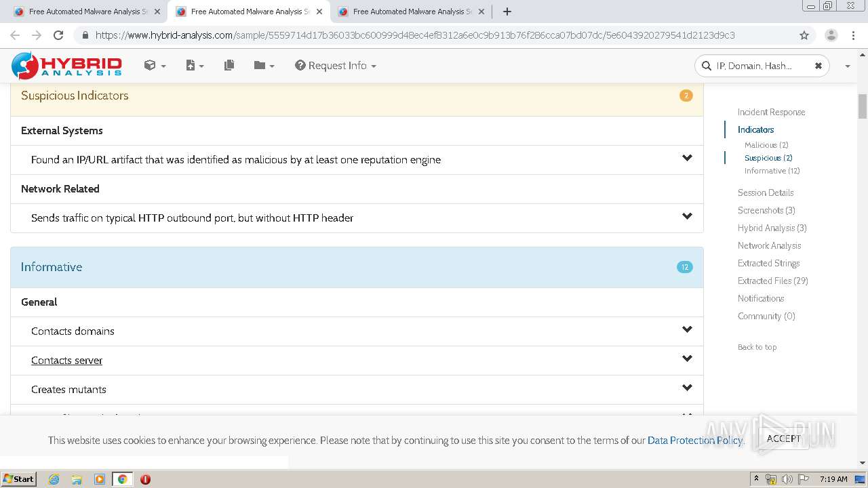Screen dimensions: 868x488
Task: Open Windows Explorer from taskbar
Action: (77, 479)
